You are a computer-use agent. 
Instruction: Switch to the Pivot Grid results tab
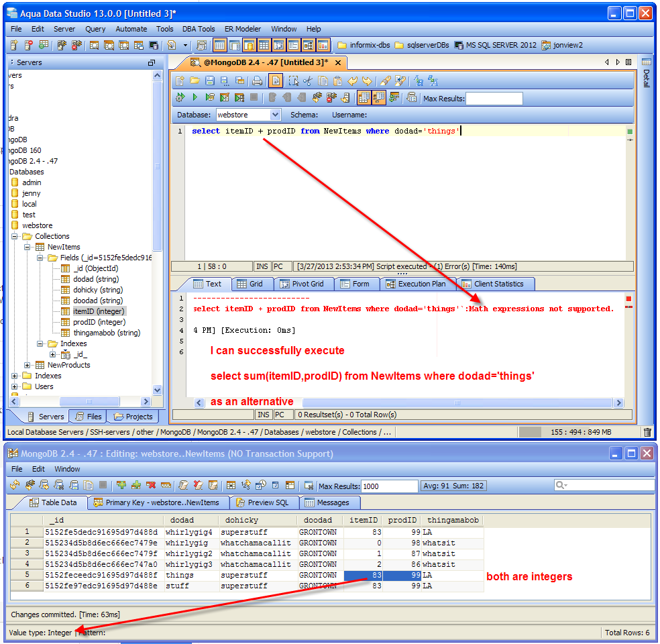[303, 284]
